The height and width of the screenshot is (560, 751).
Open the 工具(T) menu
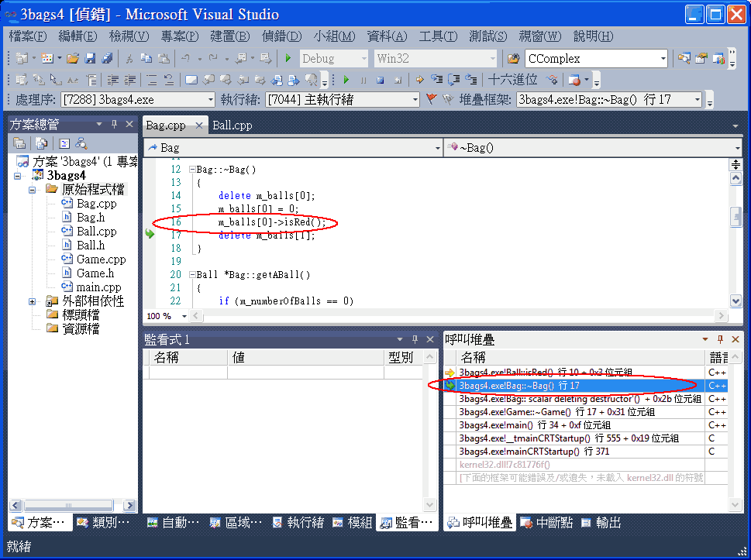click(x=438, y=36)
